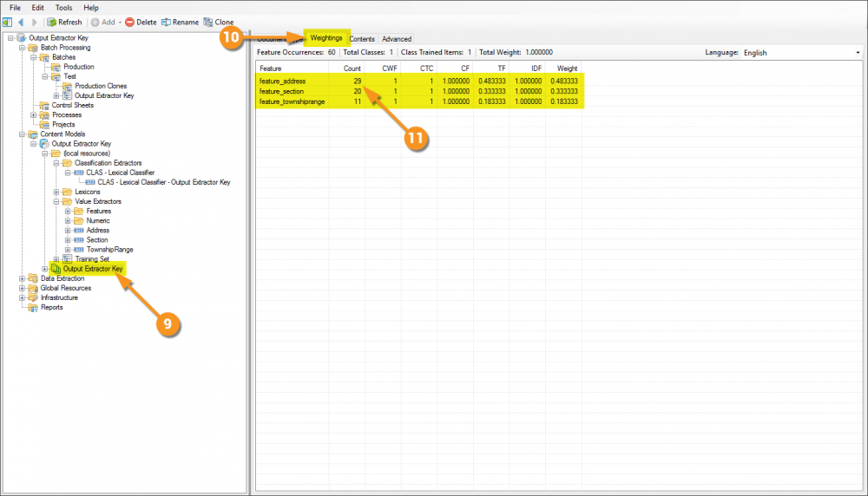Sort by the TF column header

pos(491,69)
